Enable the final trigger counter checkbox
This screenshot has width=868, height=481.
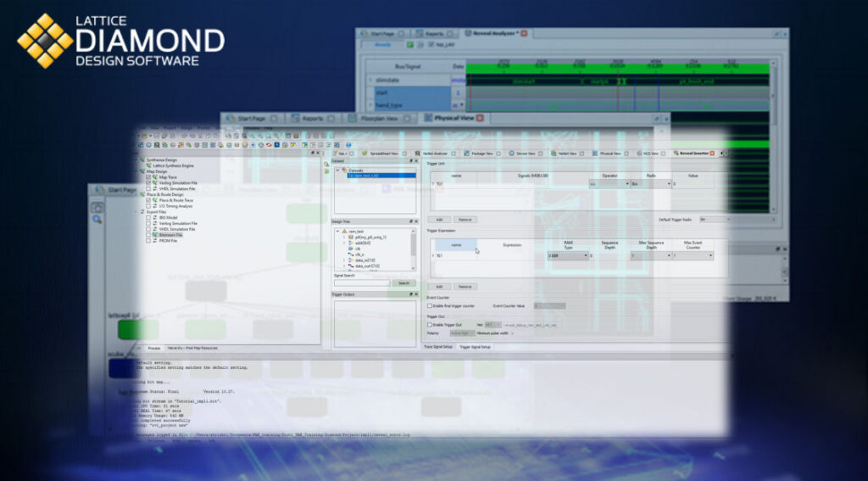point(430,305)
